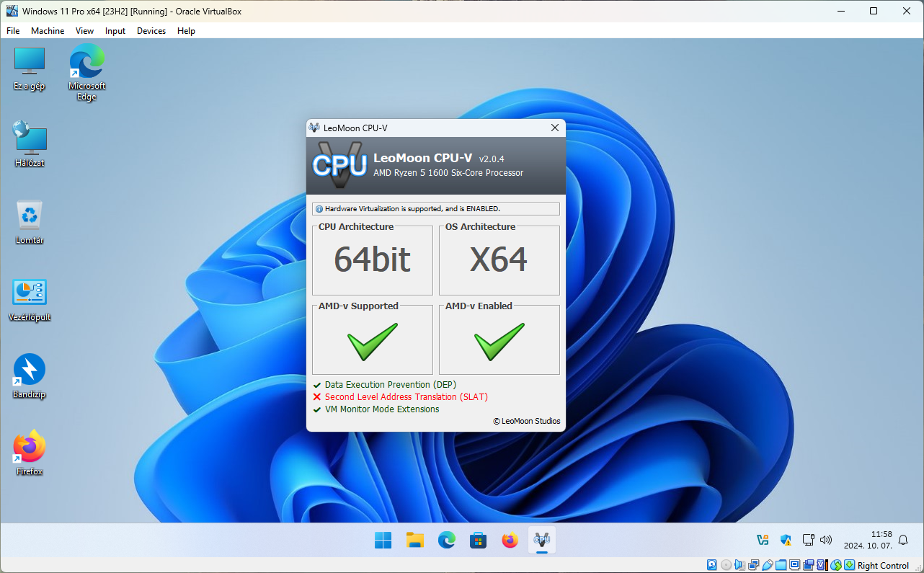
Task: Close the LeoMoon CPU-V window
Action: pyautogui.click(x=555, y=128)
